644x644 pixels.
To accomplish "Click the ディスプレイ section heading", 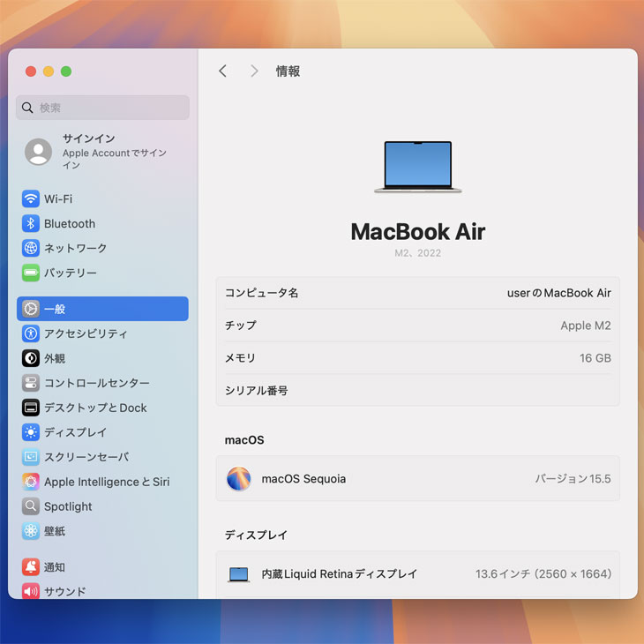I will tap(257, 535).
